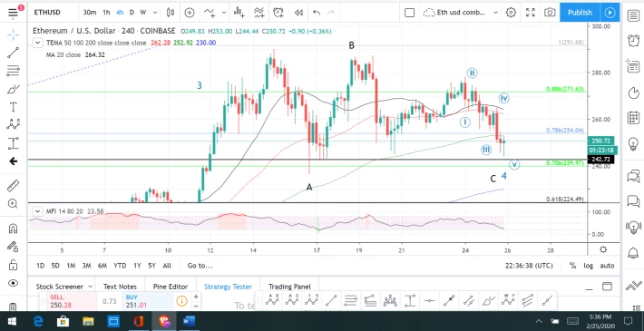The width and height of the screenshot is (644, 331).
Task: Open the indicator dropdown next to Compare
Action: click(224, 13)
